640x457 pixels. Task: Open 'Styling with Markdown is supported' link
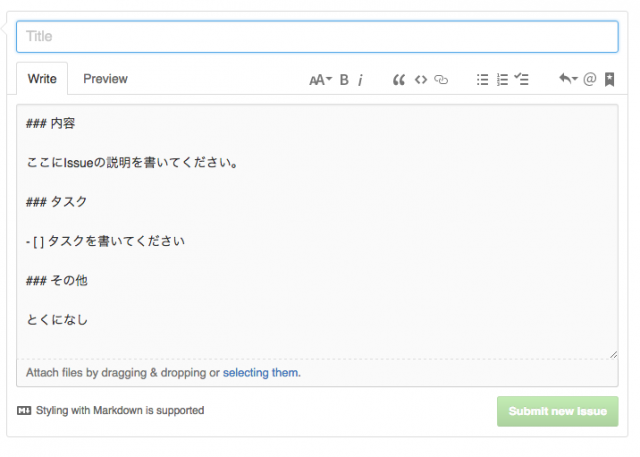point(120,410)
